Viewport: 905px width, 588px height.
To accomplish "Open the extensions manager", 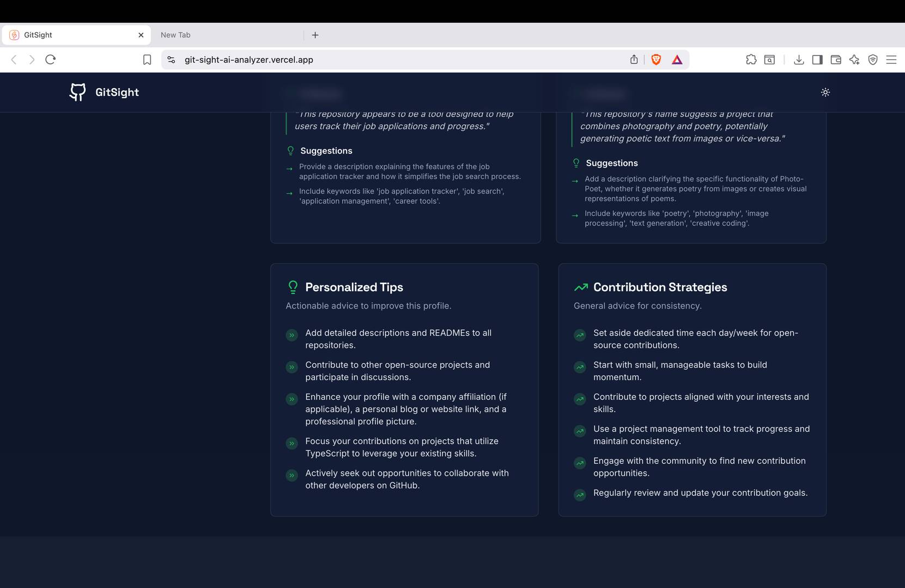I will [x=751, y=59].
